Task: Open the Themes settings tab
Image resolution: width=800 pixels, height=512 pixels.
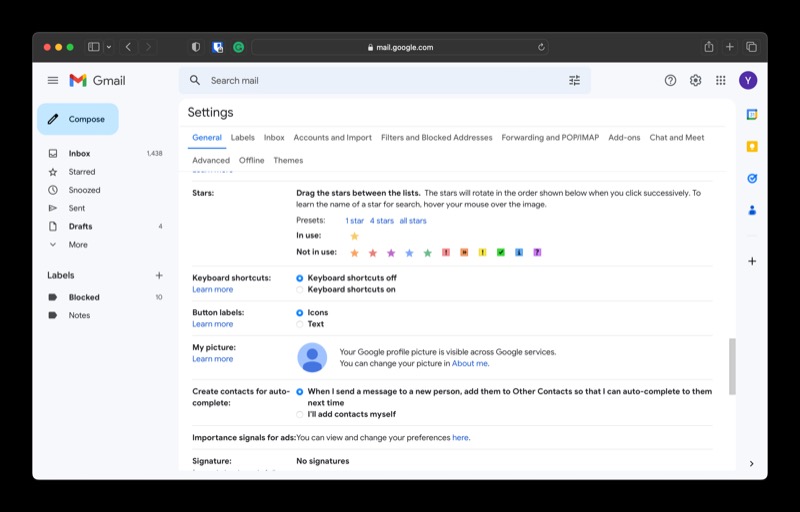Action: pyautogui.click(x=288, y=161)
